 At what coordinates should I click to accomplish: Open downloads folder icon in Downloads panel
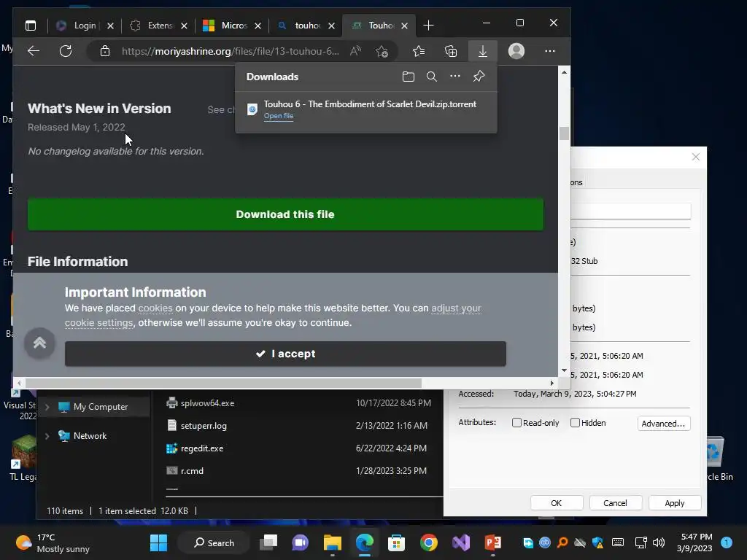(409, 77)
